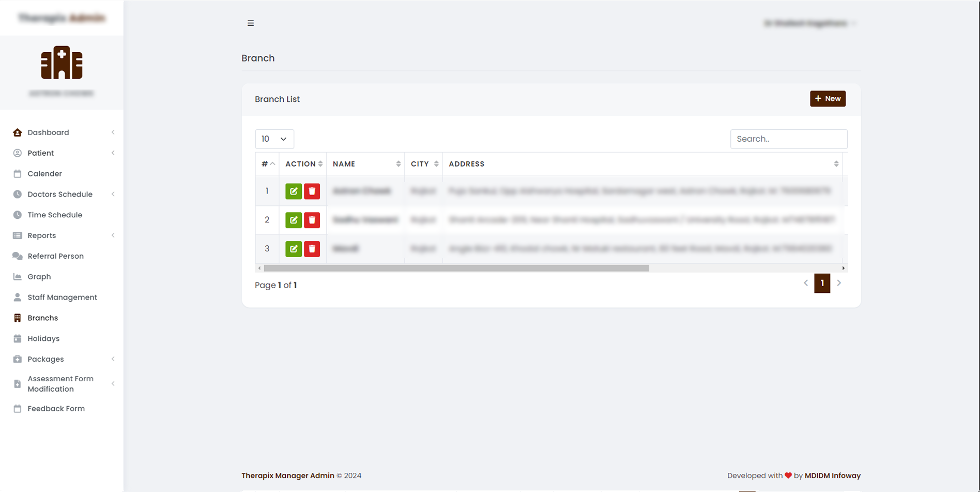Delete the second branch row
Image resolution: width=980 pixels, height=492 pixels.
tap(312, 220)
